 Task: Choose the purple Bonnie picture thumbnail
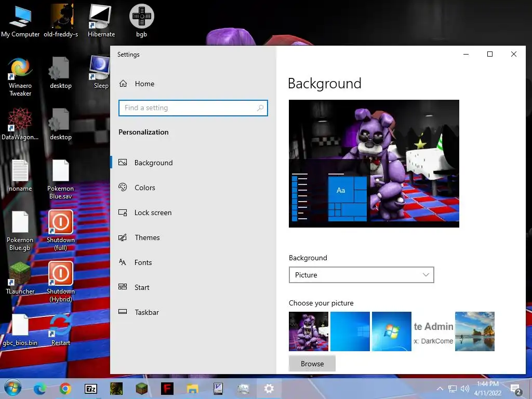pos(309,331)
